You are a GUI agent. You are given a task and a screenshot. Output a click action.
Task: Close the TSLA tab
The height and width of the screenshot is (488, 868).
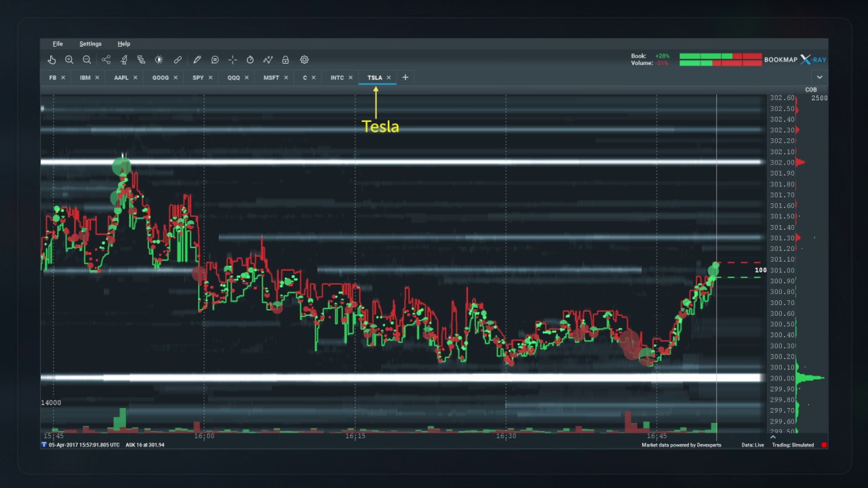[389, 78]
